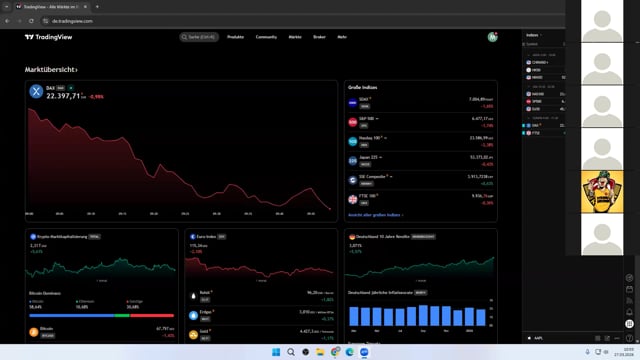Image resolution: width=640 pixels, height=360 pixels.
Task: Open the highlighted grid icon in right sidebar
Action: tap(629, 324)
